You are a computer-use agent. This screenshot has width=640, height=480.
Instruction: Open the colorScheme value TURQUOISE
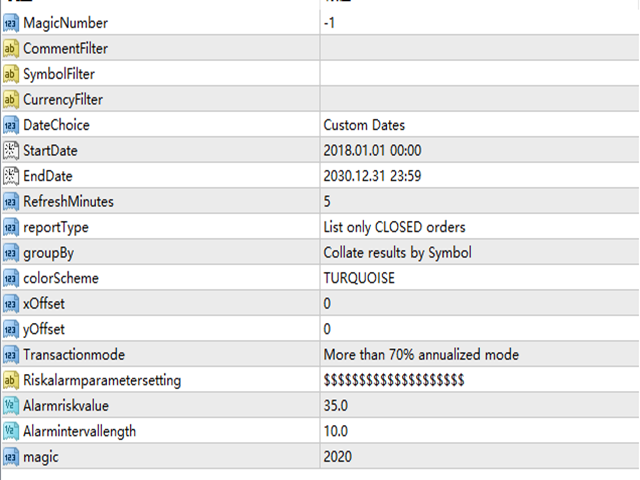click(480, 278)
